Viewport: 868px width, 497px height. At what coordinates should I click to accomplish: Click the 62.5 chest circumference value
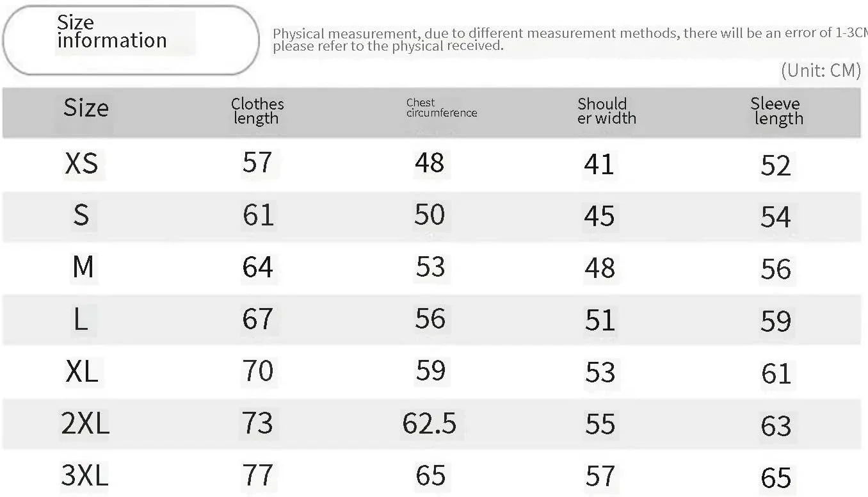pos(429,423)
